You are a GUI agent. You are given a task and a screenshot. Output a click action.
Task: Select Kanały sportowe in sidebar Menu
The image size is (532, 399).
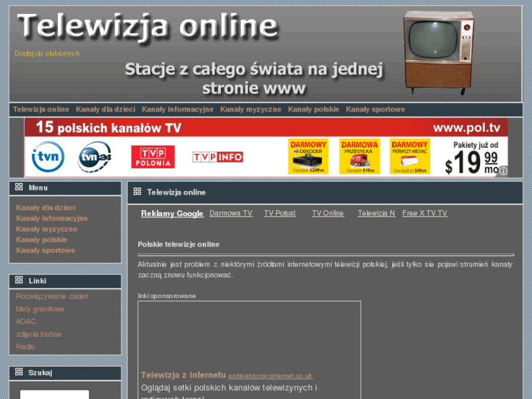pyautogui.click(x=45, y=250)
